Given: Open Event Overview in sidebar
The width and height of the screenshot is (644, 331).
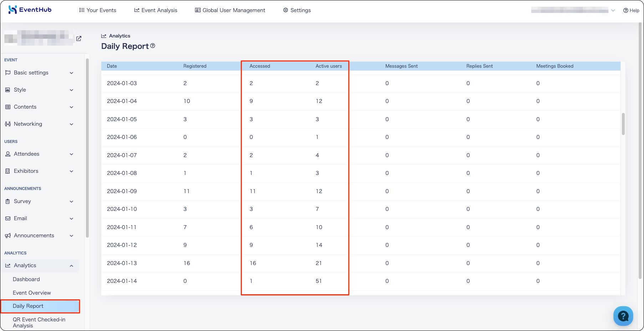Looking at the screenshot, I should point(32,293).
